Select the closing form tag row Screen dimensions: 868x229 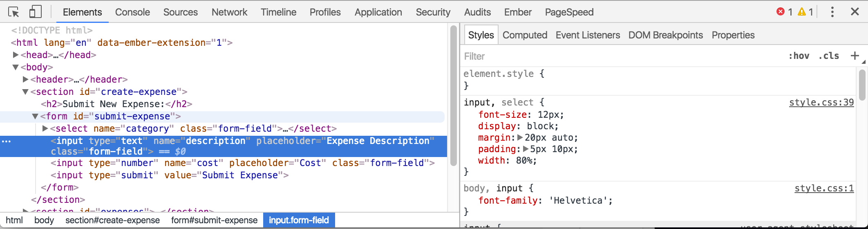tap(60, 187)
